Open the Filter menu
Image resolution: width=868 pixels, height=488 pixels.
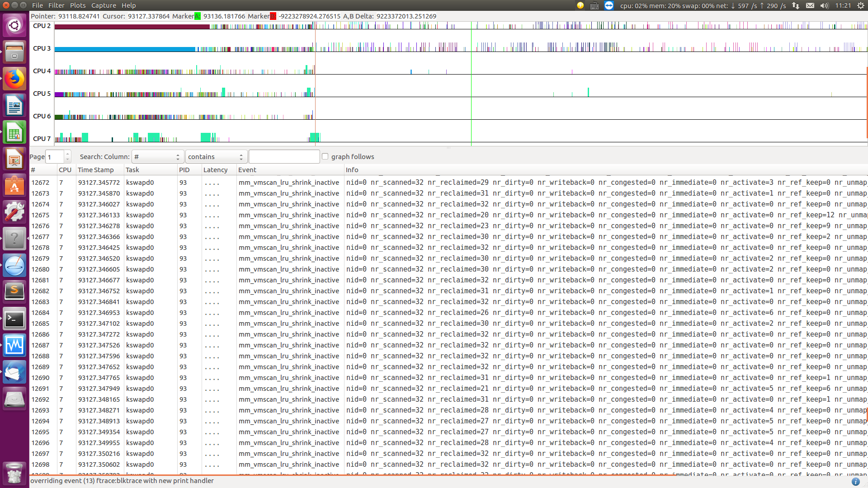coord(57,5)
